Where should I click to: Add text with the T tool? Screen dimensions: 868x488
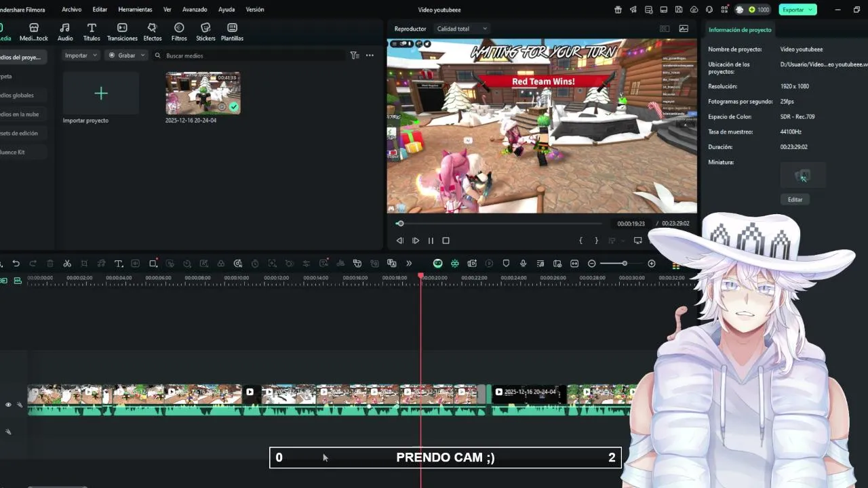(x=119, y=264)
